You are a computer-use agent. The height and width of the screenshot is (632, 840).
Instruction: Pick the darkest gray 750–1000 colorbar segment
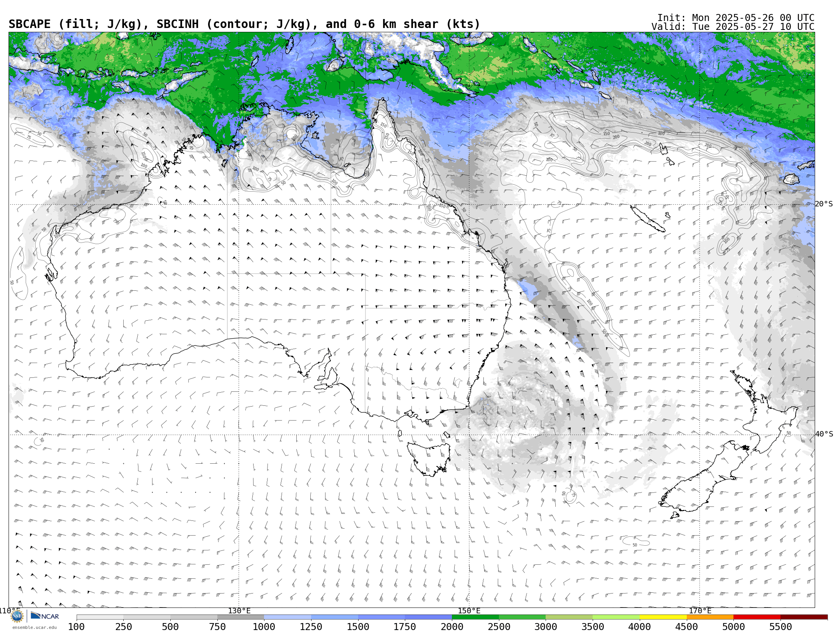[x=241, y=617]
